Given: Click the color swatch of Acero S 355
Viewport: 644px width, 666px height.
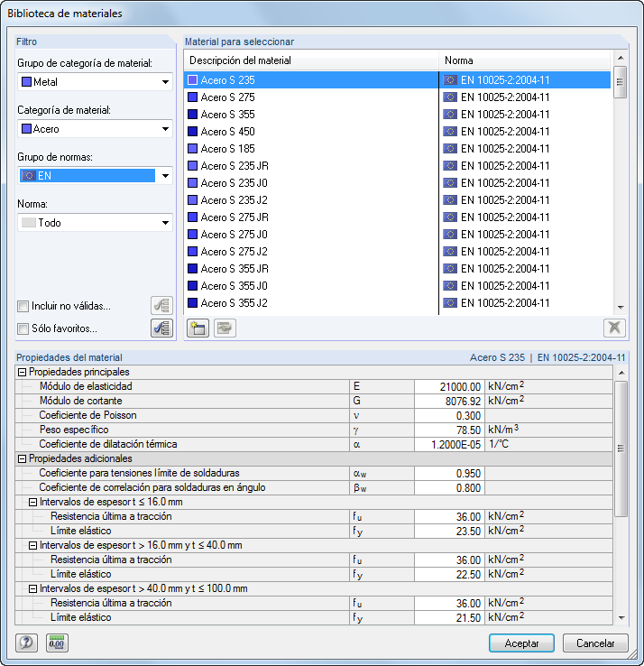Looking at the screenshot, I should tap(193, 115).
